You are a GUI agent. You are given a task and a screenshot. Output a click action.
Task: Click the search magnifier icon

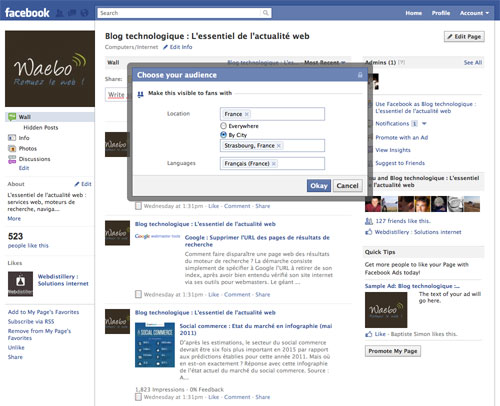(266, 13)
